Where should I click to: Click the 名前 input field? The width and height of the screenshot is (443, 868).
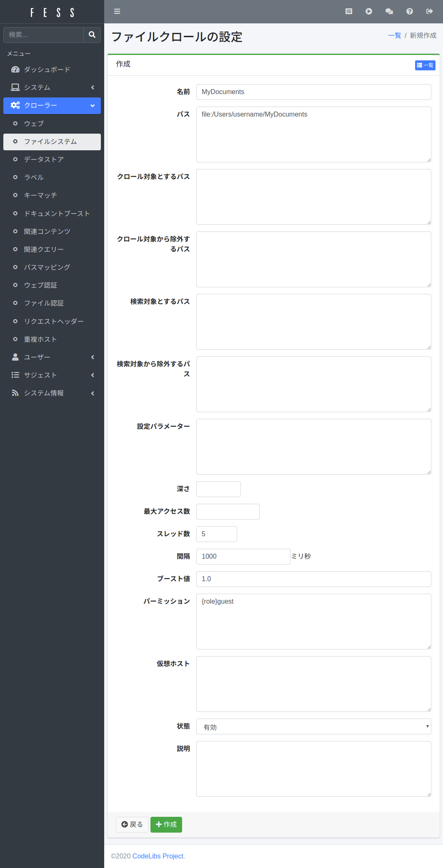click(x=313, y=92)
